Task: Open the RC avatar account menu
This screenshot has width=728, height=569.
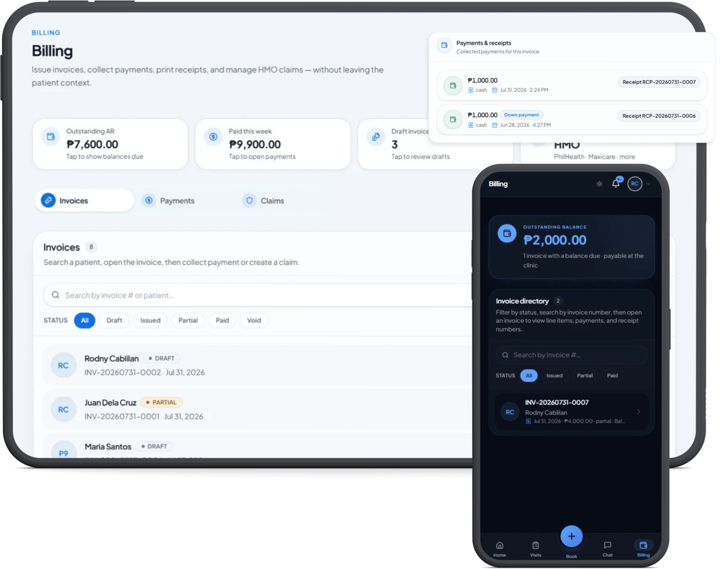Action: [635, 184]
